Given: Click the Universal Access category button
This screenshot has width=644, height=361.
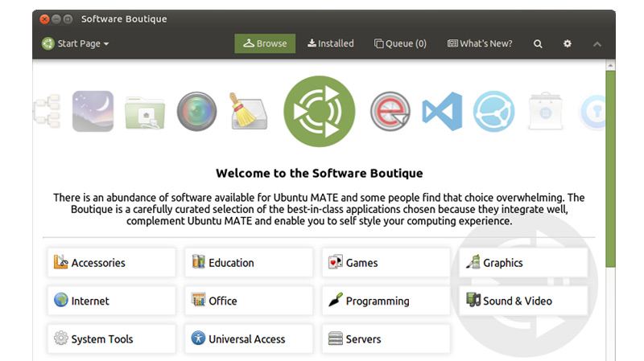Looking at the screenshot, I should (x=249, y=339).
